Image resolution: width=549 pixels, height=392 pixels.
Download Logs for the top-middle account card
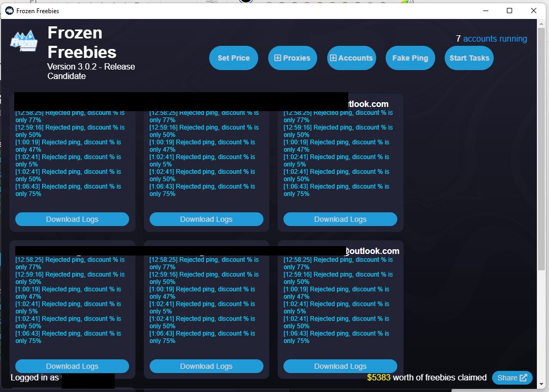coord(206,219)
